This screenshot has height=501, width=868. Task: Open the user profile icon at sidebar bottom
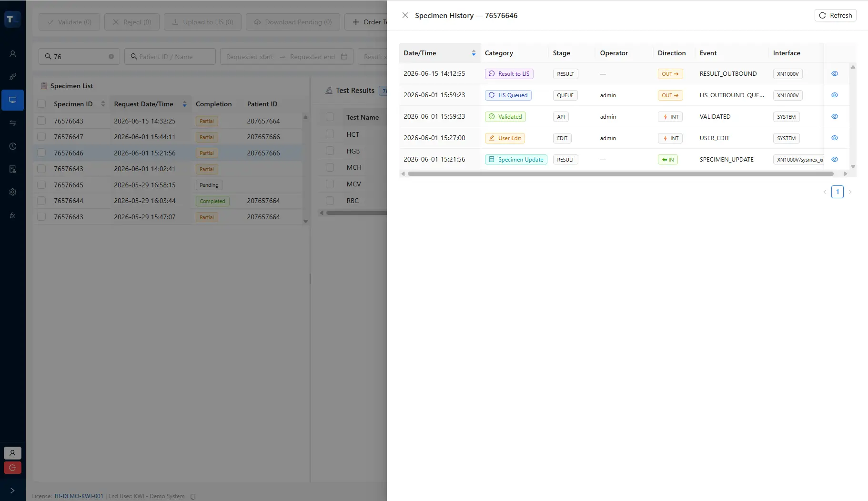tap(12, 453)
